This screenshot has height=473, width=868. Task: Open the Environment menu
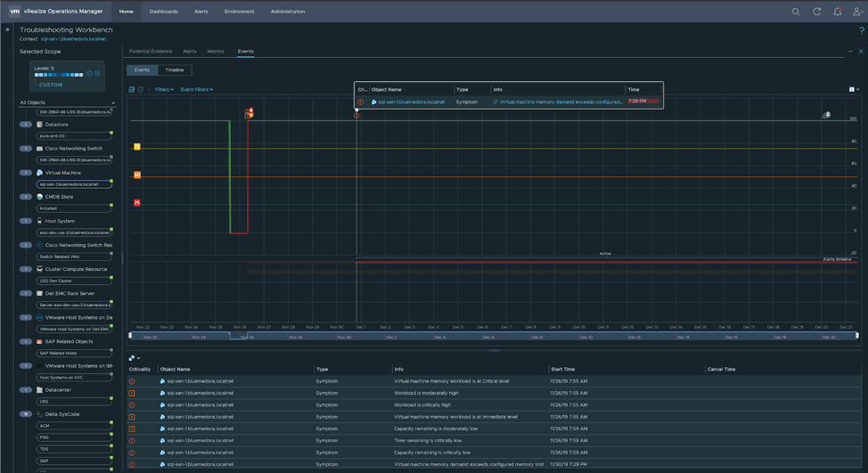pyautogui.click(x=239, y=11)
